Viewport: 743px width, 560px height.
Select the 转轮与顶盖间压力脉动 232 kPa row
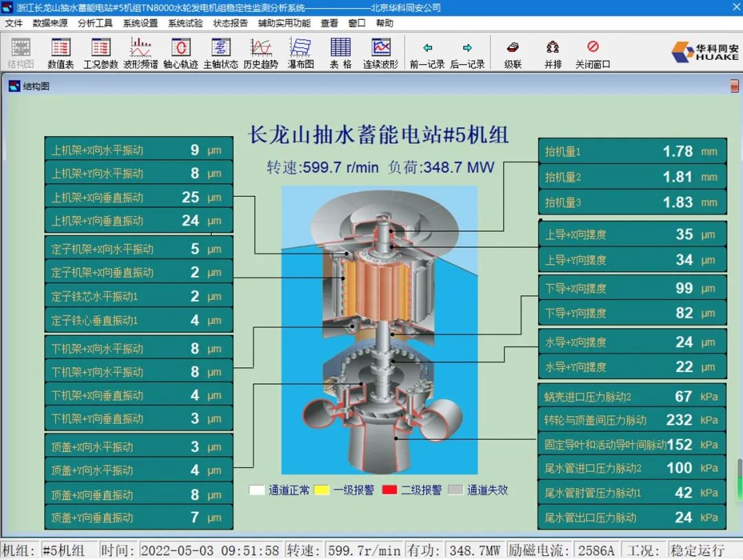coord(632,420)
